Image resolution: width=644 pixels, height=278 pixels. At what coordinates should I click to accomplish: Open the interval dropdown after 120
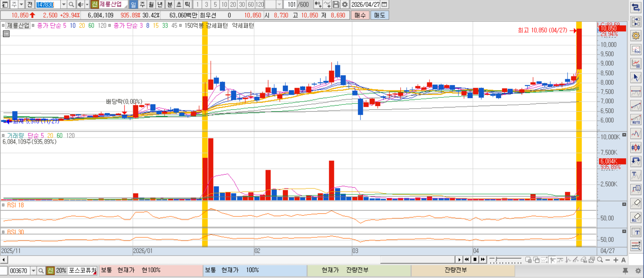(279, 4)
